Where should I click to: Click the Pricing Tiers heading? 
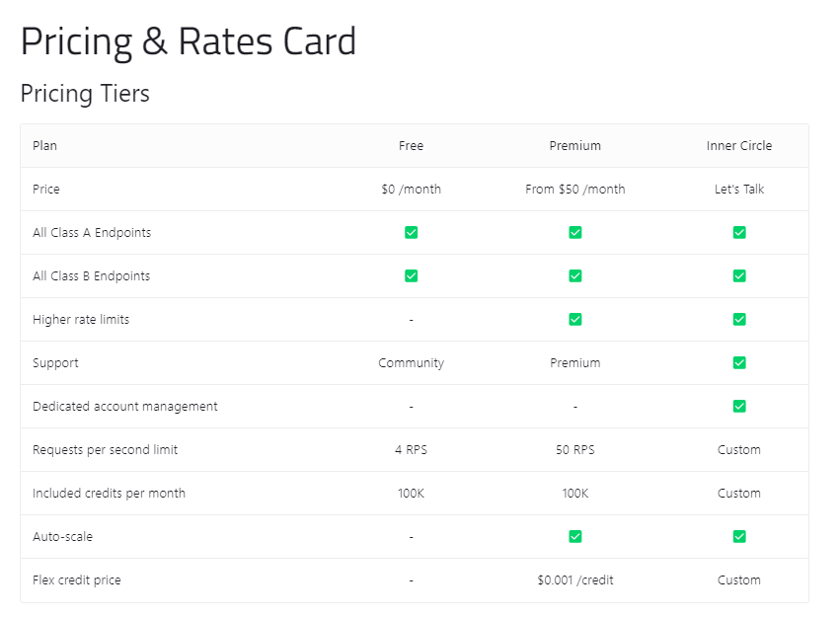(85, 94)
